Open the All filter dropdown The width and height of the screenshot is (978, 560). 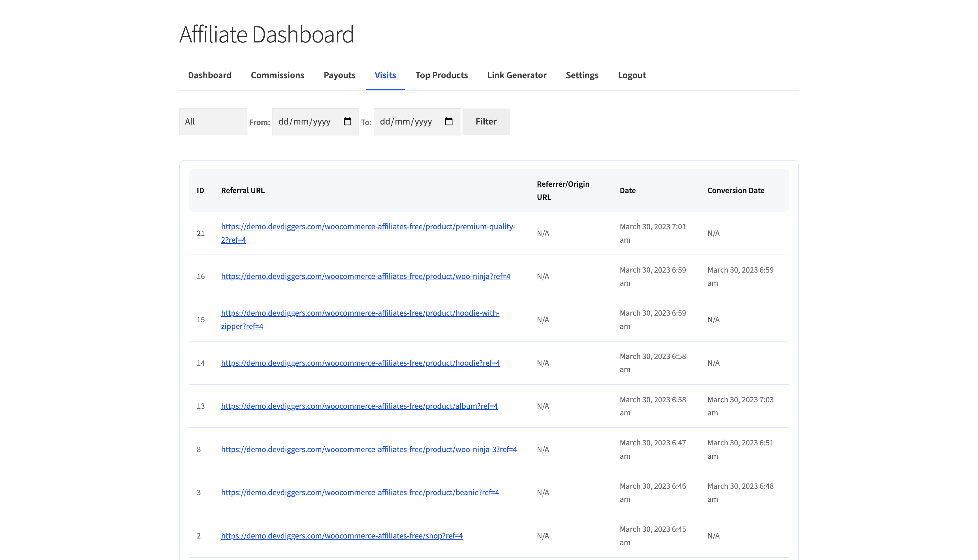(x=213, y=121)
